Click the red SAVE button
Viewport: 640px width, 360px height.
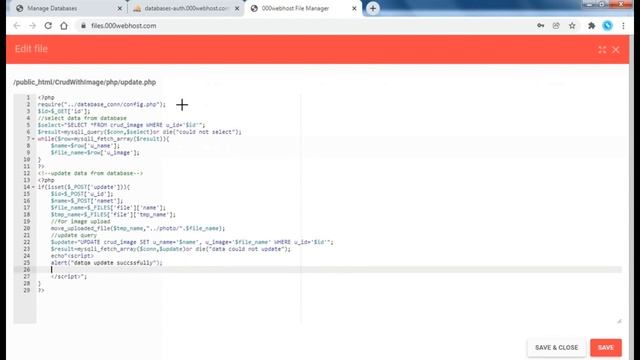tap(606, 347)
